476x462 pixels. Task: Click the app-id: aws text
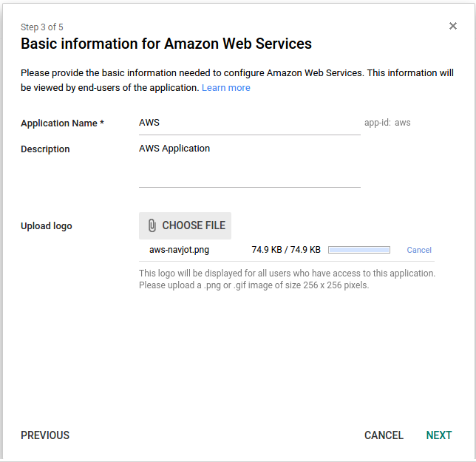pos(387,123)
